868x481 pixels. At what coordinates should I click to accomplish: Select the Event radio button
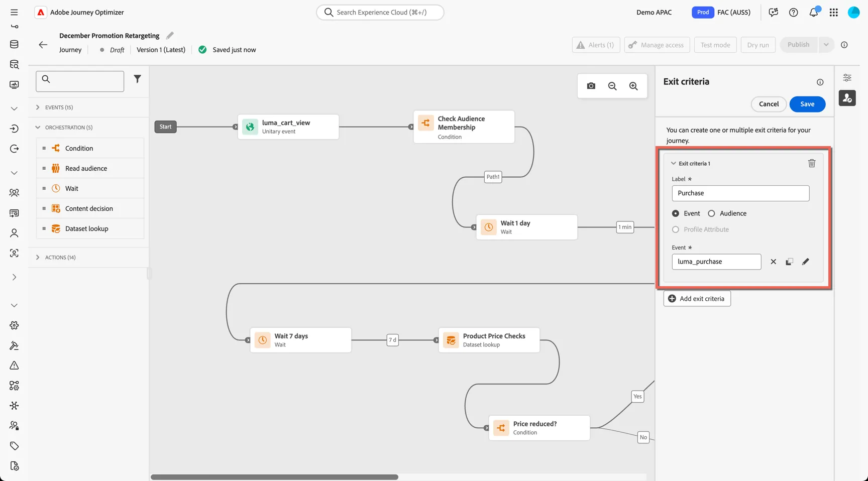click(676, 213)
